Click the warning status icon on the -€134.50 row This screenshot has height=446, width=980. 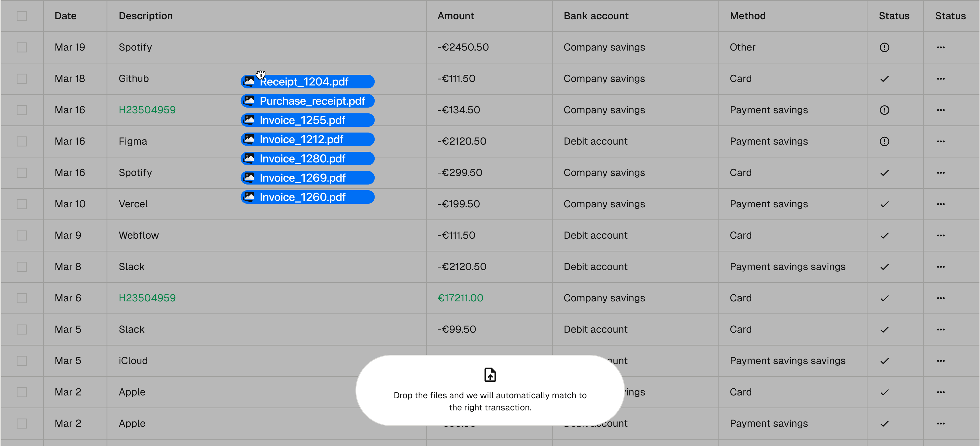point(884,110)
